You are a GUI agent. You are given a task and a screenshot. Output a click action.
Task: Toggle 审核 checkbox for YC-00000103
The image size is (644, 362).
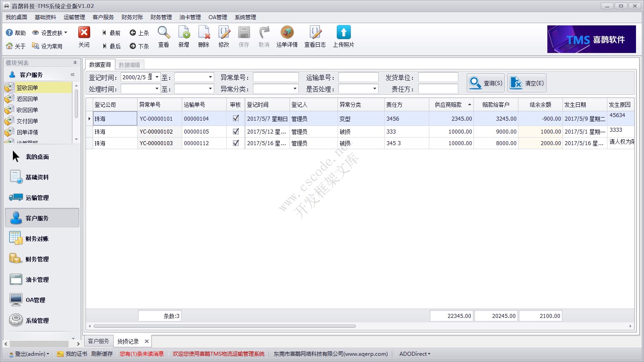(x=236, y=143)
